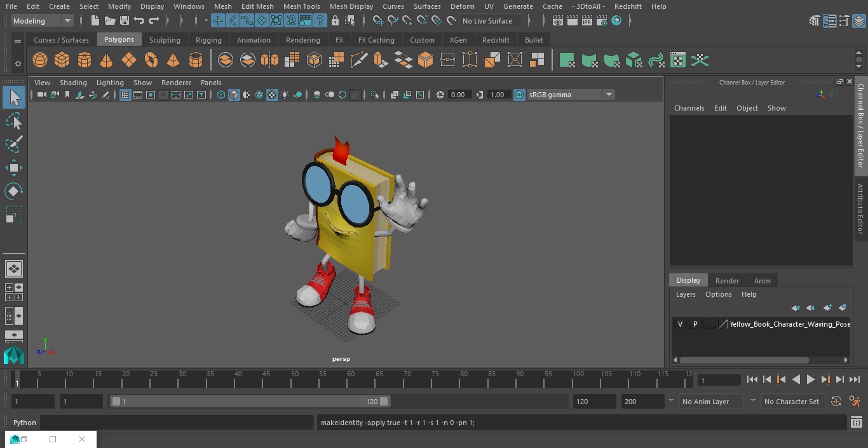Click the polygon cone shelf icon

[107, 60]
